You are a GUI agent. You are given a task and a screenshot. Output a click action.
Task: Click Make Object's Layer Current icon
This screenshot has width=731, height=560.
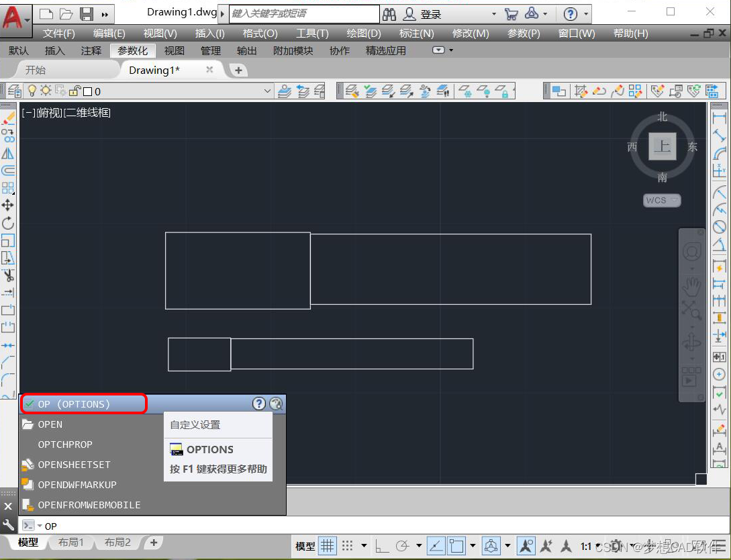click(285, 91)
